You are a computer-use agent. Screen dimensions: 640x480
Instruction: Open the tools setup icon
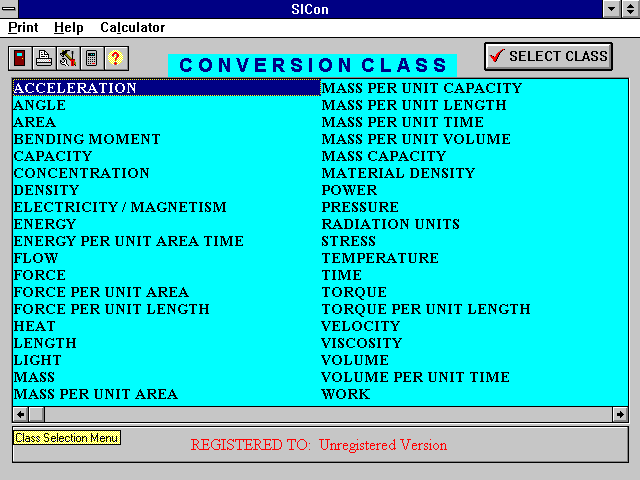click(68, 58)
